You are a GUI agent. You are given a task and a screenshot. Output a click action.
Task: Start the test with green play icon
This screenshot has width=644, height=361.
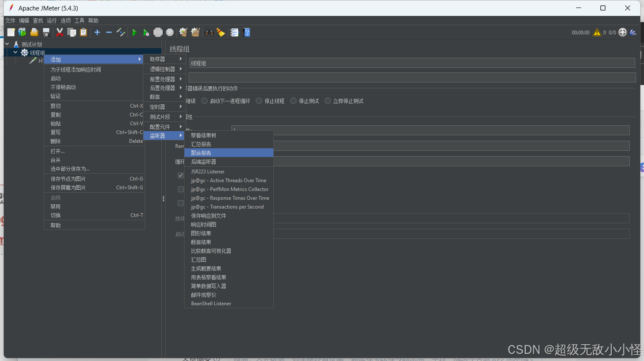pos(134,32)
